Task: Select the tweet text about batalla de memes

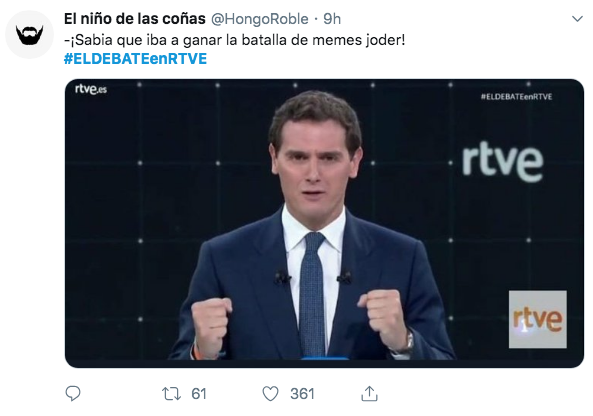Action: (x=234, y=40)
